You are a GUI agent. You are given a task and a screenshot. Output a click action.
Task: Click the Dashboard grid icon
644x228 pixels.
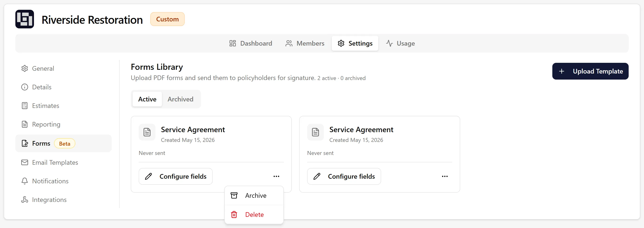point(232,44)
